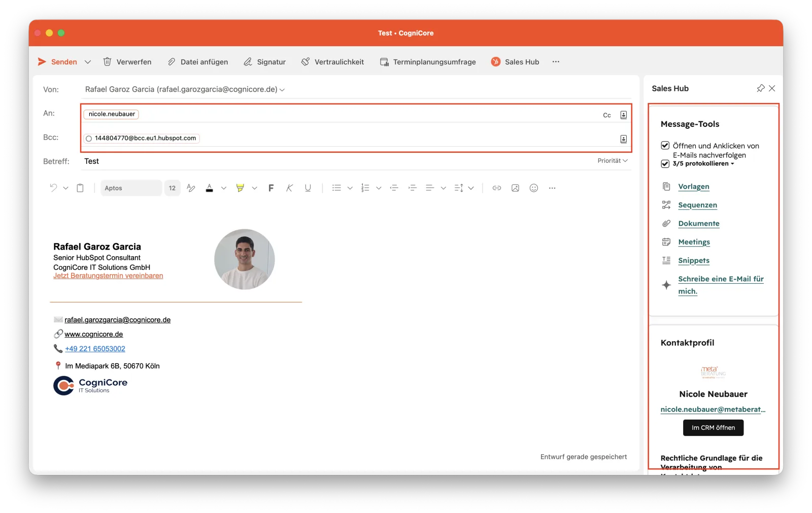This screenshot has height=513, width=812.
Task: Click the text styles pen icon
Action: point(191,188)
